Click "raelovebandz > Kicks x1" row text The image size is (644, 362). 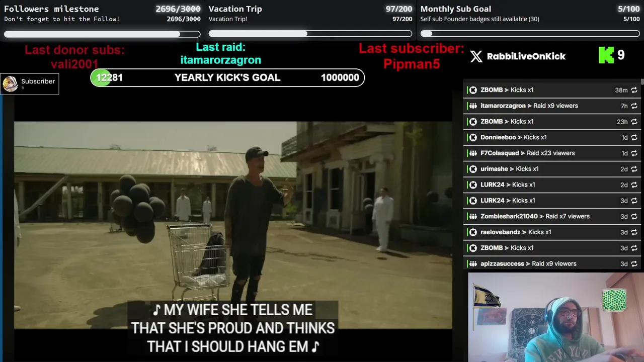516,232
